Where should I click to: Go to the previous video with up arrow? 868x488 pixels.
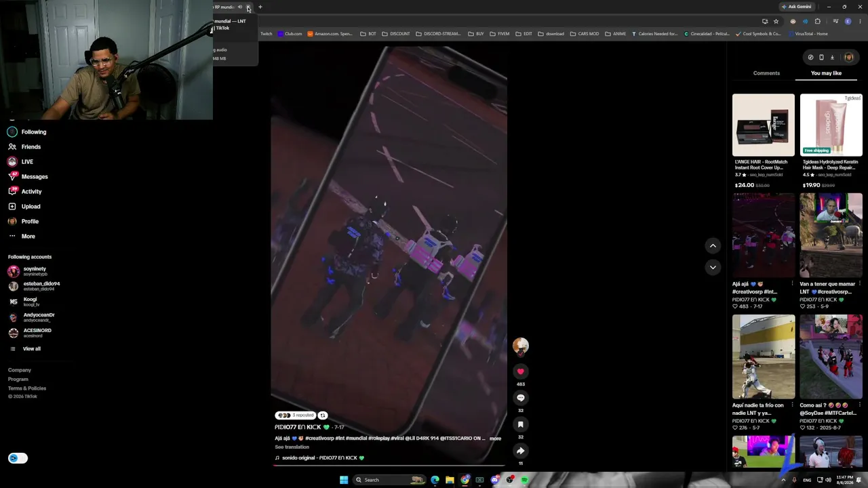(713, 245)
